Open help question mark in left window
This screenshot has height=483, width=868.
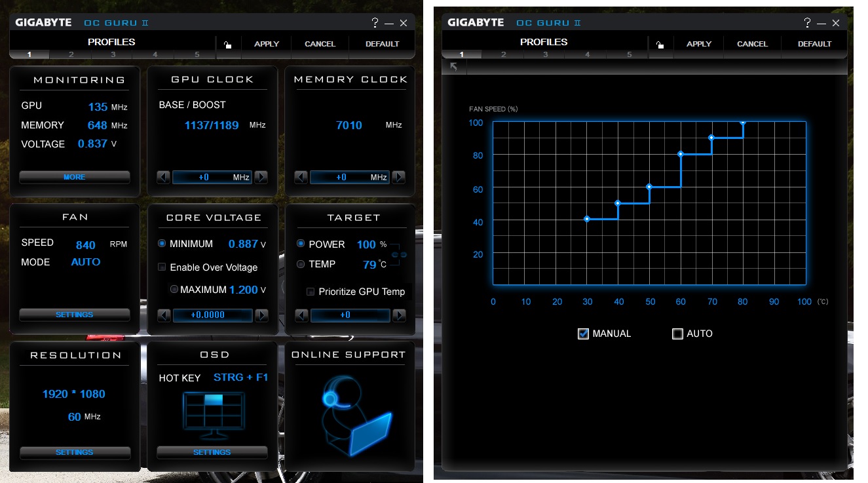coord(375,22)
